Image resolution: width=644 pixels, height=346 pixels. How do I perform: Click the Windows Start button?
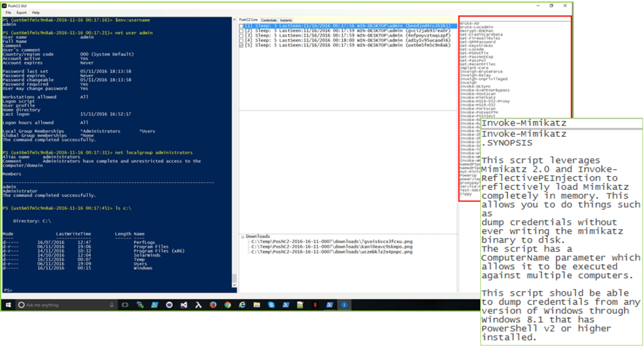(8, 304)
